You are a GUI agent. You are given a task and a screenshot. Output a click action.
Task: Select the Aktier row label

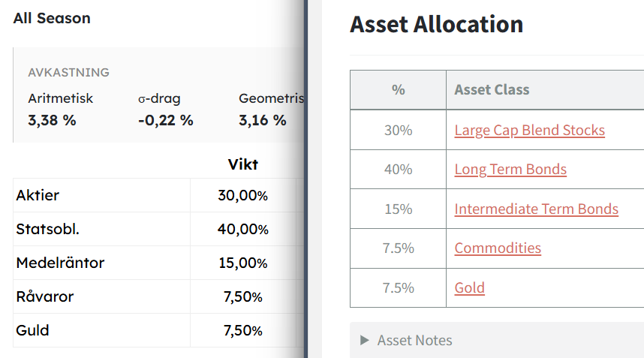pyautogui.click(x=38, y=196)
